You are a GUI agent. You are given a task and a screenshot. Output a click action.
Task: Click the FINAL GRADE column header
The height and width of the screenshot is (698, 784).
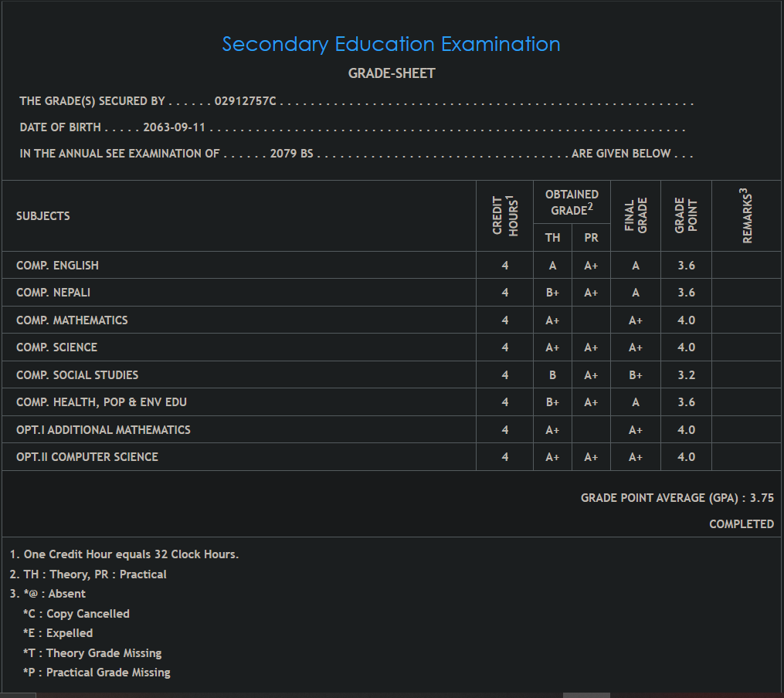click(x=635, y=216)
